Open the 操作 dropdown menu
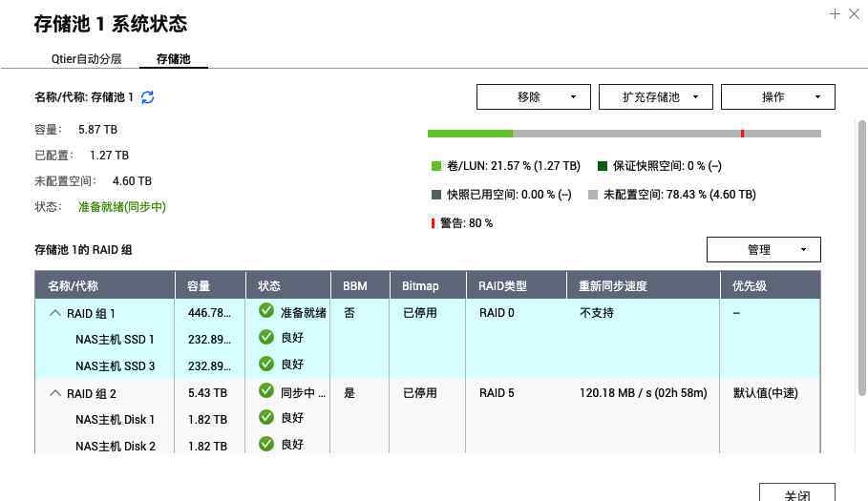The width and height of the screenshot is (868, 501). (778, 96)
